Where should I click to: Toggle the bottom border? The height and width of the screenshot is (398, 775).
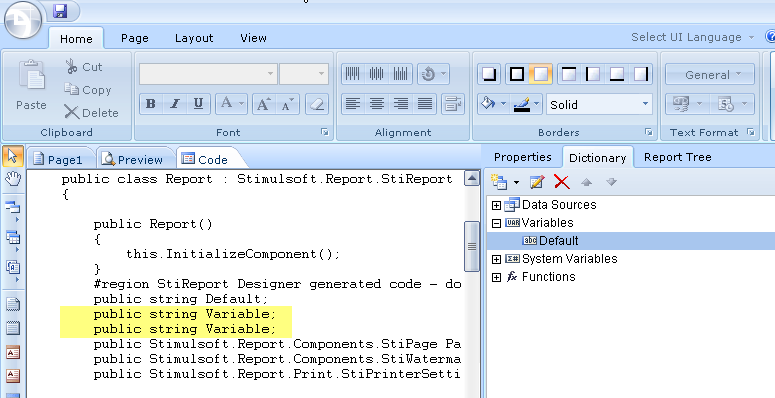(x=617, y=74)
